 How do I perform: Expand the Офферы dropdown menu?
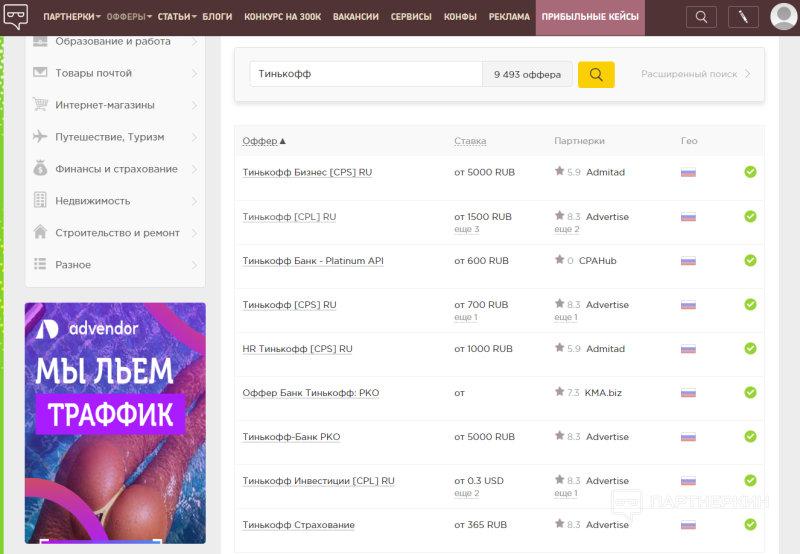click(129, 17)
